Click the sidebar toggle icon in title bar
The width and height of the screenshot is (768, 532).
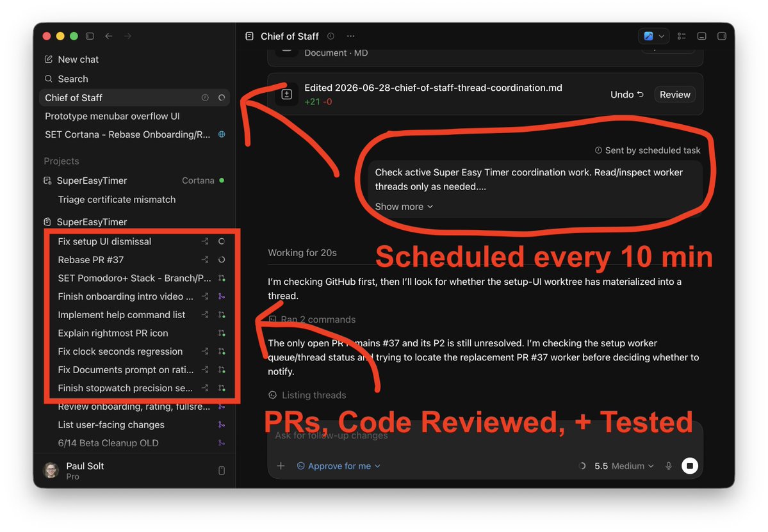pos(90,36)
